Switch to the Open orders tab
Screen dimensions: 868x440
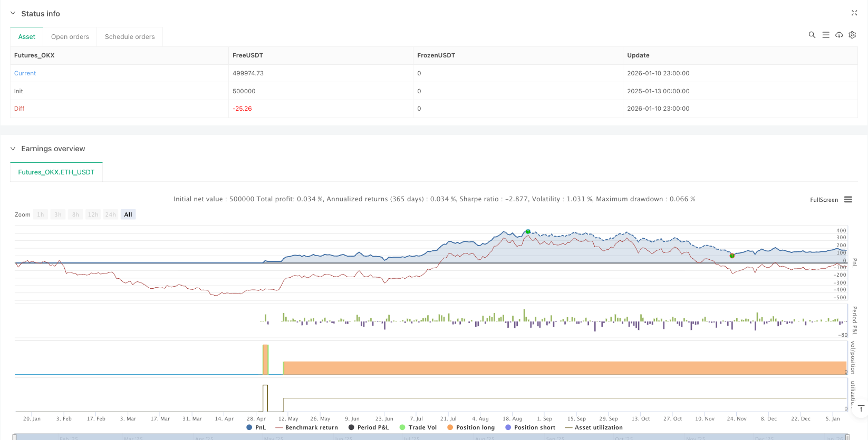click(x=70, y=37)
